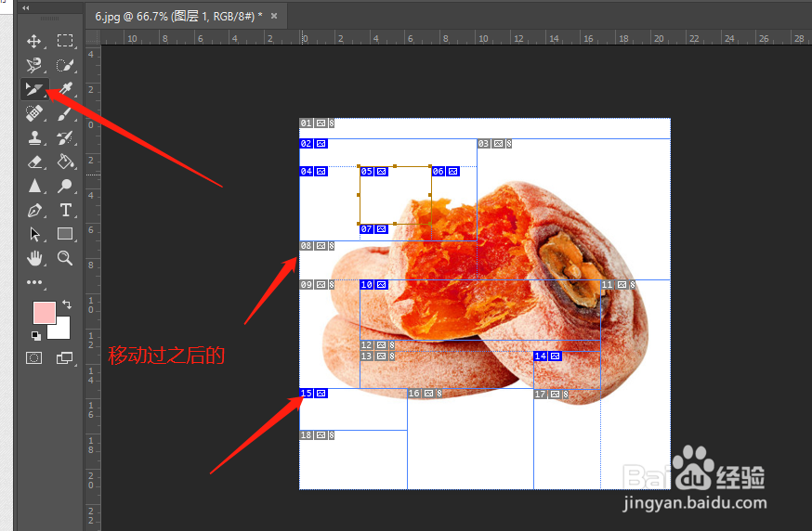Click slice 05 right-middle resize handle
The width and height of the screenshot is (812, 531).
(430, 195)
